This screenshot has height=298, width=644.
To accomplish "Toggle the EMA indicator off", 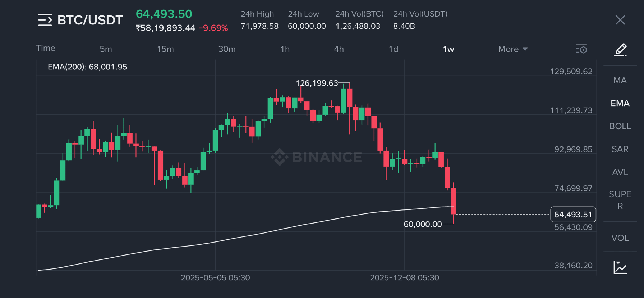I will click(x=620, y=103).
